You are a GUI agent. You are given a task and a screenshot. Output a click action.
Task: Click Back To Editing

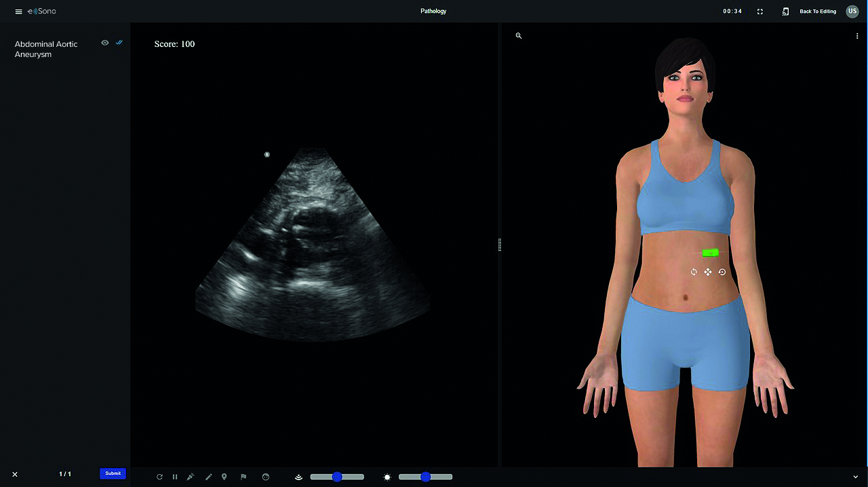(x=818, y=12)
